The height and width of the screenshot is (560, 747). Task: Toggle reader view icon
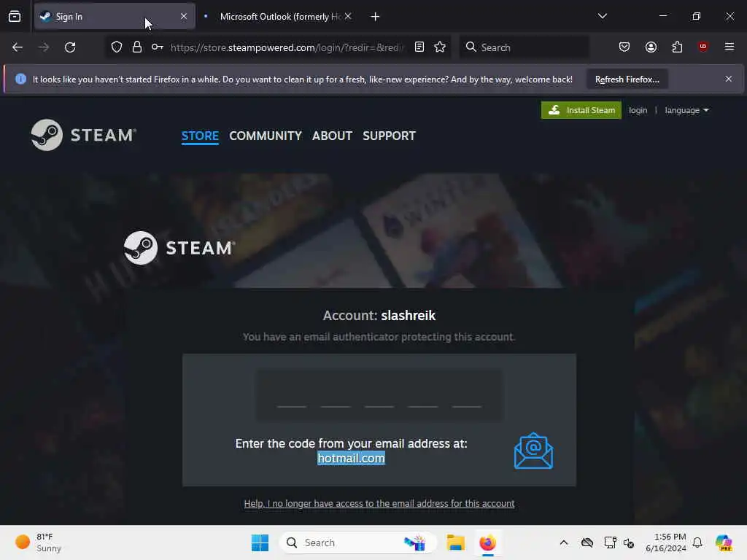point(419,47)
